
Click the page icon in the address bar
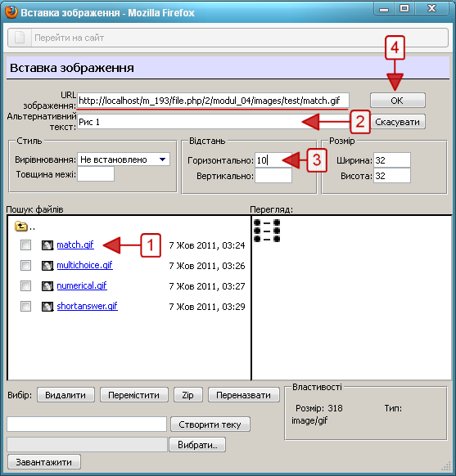[20, 38]
